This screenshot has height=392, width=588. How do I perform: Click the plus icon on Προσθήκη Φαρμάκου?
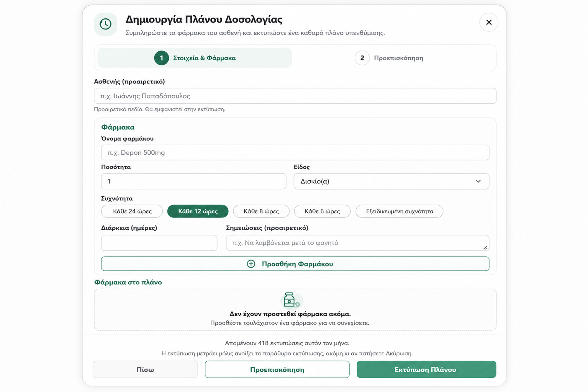pos(251,264)
